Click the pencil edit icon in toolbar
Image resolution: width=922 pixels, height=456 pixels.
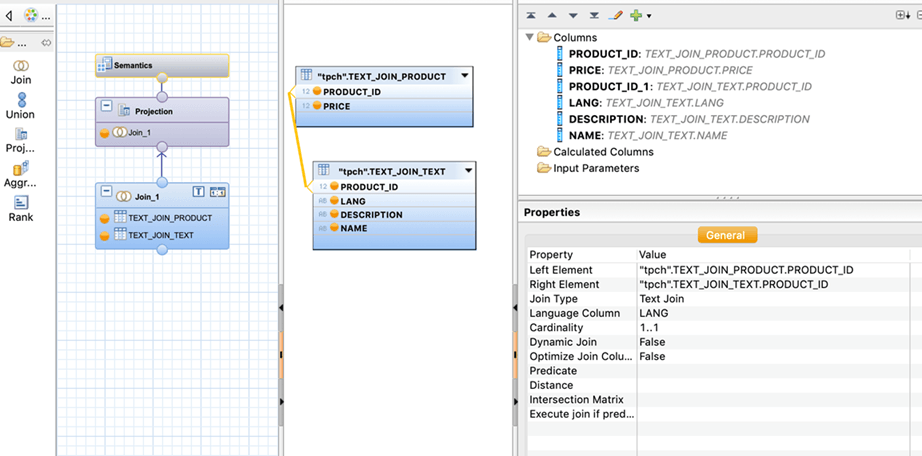click(615, 16)
